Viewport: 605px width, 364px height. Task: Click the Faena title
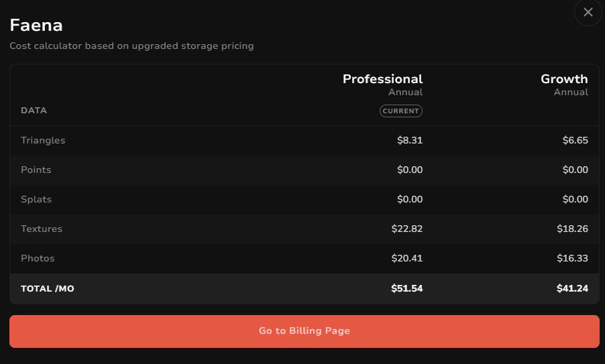(x=36, y=25)
